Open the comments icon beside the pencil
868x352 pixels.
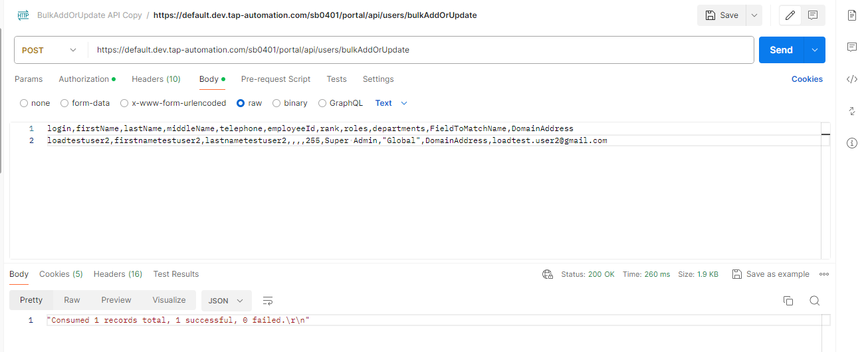(x=813, y=15)
